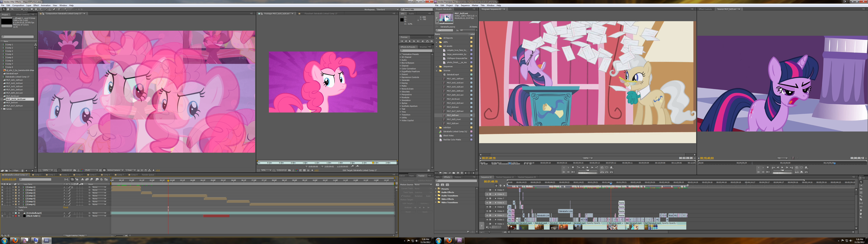Select the Brush tool in After Effects
868x244 pixels.
point(46,9)
